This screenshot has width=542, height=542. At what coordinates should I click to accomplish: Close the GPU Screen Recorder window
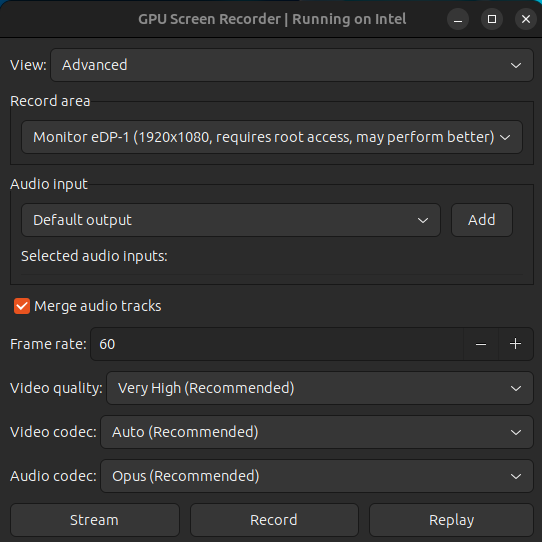[x=525, y=19]
